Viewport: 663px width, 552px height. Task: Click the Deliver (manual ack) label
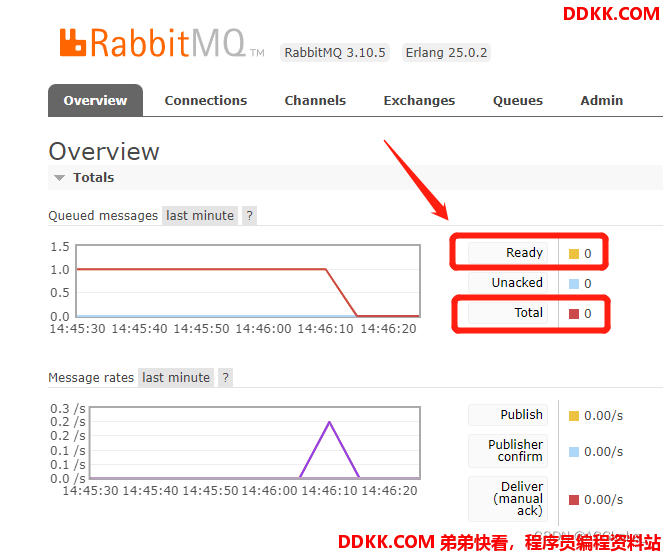[x=508, y=499]
